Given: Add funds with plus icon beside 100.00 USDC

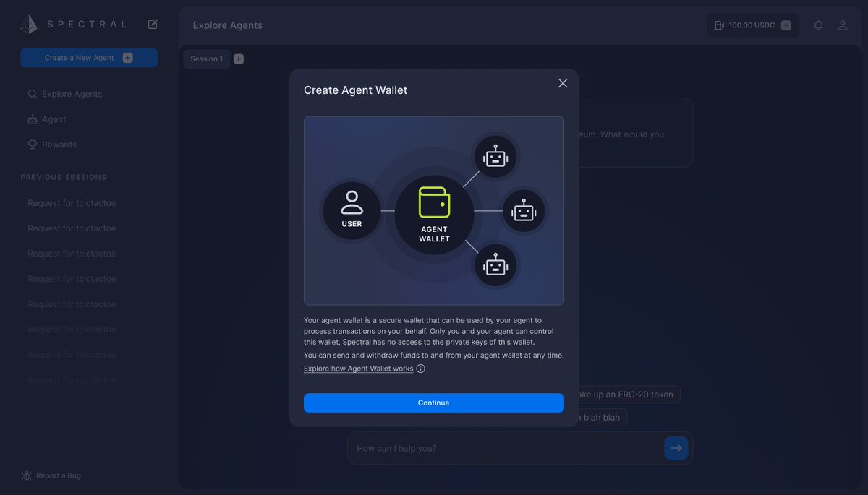Looking at the screenshot, I should [x=786, y=25].
